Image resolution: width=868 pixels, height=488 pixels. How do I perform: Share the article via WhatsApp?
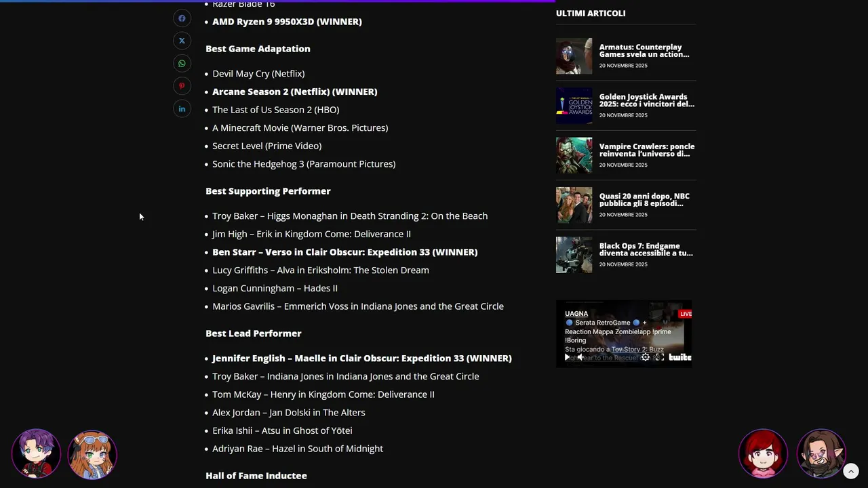182,64
